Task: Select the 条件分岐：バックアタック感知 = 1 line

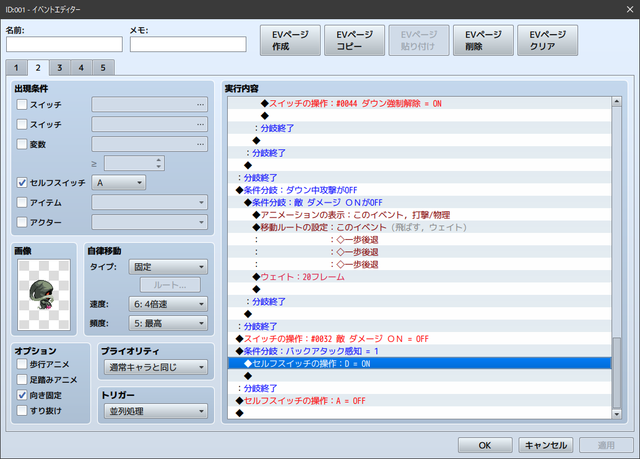Action: point(419,351)
